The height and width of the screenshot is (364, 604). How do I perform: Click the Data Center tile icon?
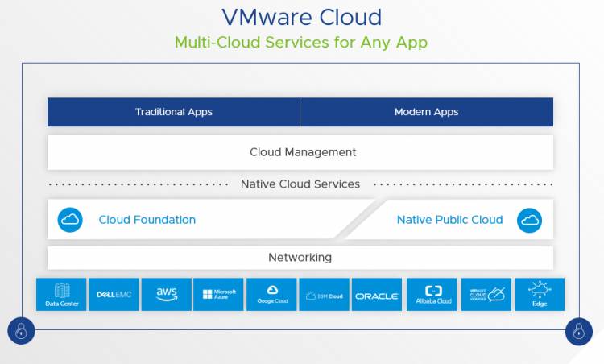(62, 295)
